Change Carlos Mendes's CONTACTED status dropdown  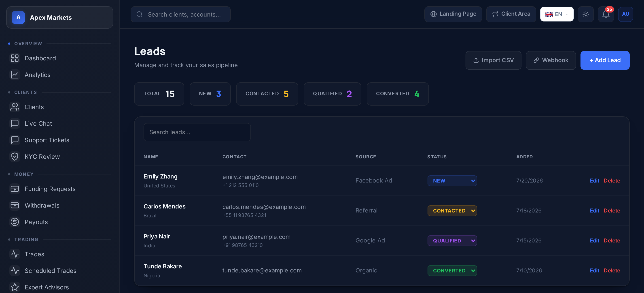click(452, 210)
